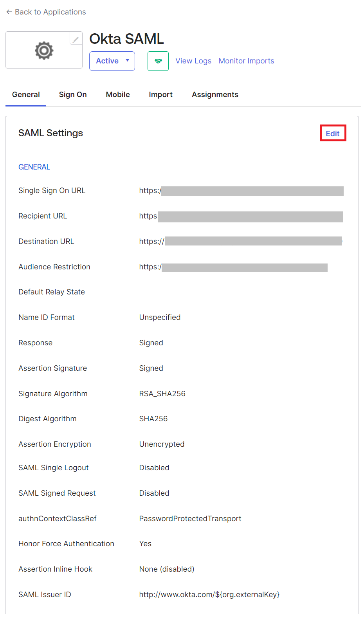Open the Active status dropdown
The image size is (364, 619).
pos(112,61)
